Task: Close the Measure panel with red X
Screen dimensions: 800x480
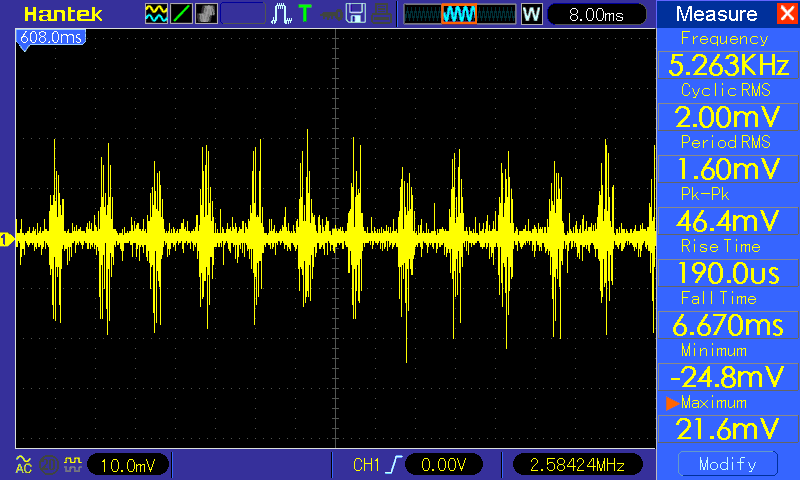Action: [787, 13]
